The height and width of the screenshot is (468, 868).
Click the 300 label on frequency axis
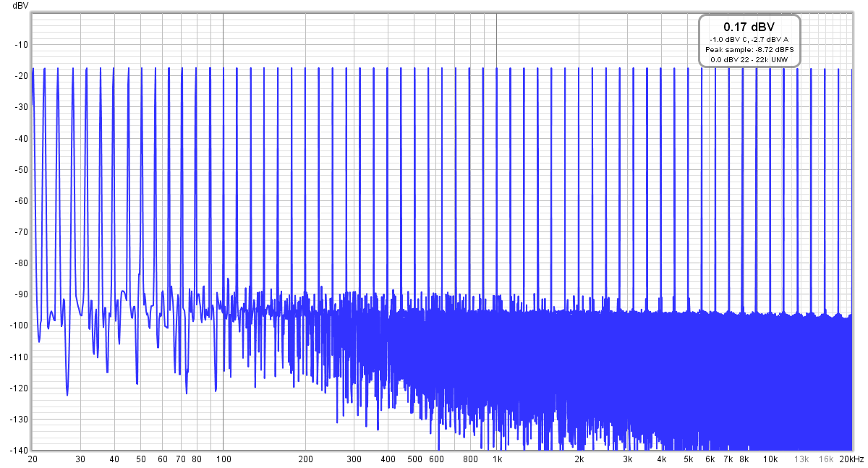354,459
